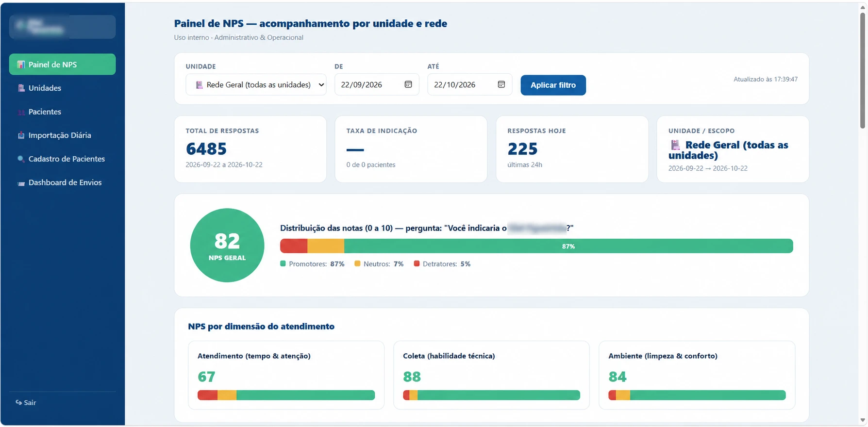Click the scrollbar down arrow
Image resolution: width=868 pixels, height=427 pixels.
pyautogui.click(x=863, y=421)
